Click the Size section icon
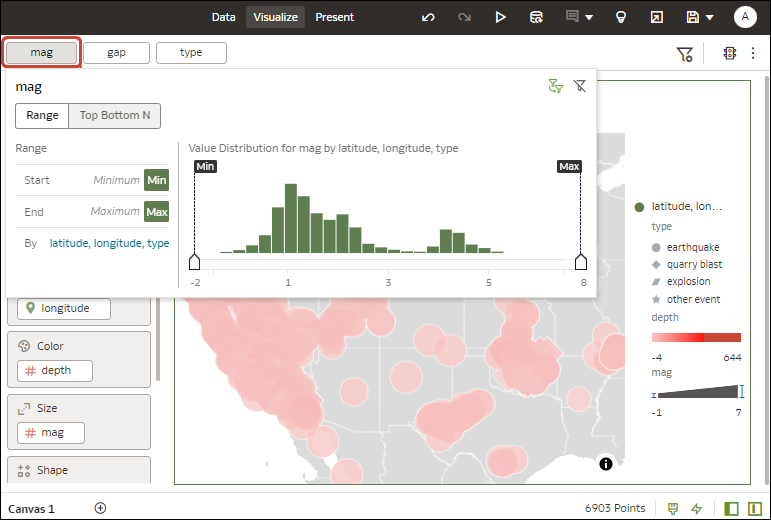This screenshot has width=771, height=520. coord(24,408)
